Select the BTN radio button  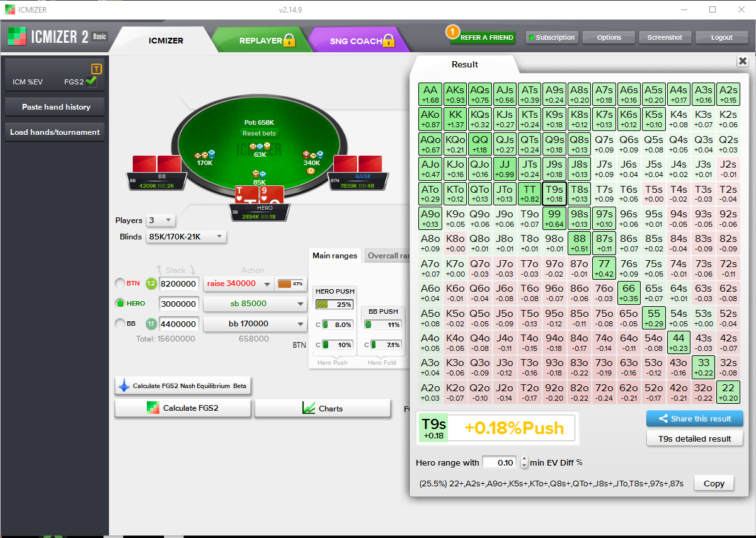pyautogui.click(x=120, y=283)
